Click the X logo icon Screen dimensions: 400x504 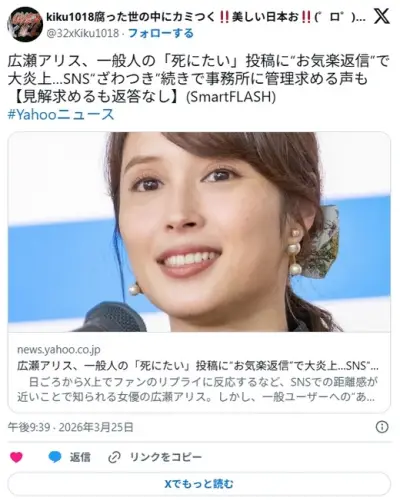(x=382, y=16)
